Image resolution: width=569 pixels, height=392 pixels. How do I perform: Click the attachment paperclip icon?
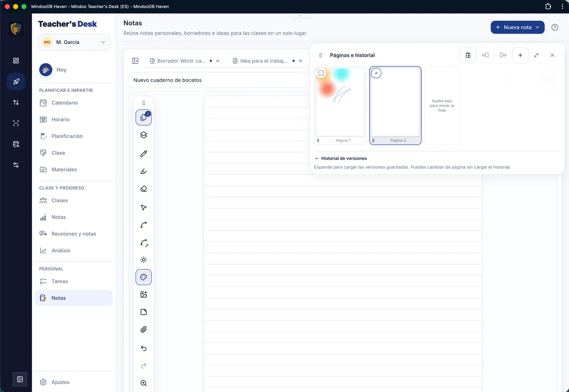144,329
